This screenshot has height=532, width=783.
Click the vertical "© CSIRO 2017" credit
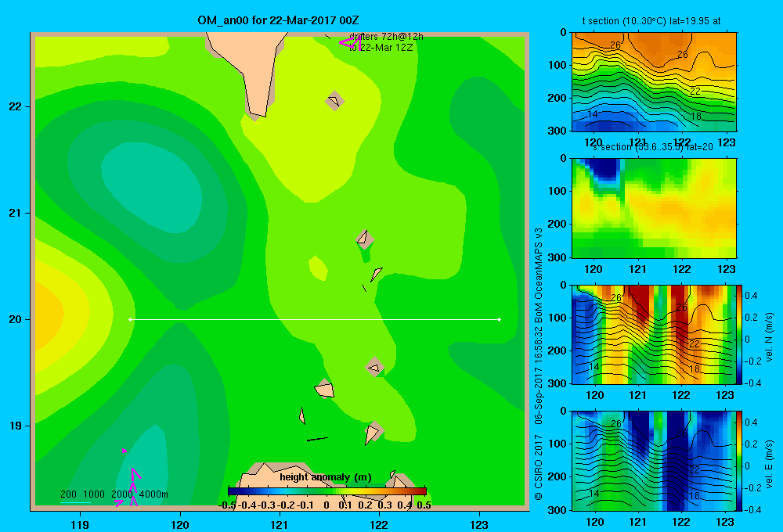pyautogui.click(x=539, y=466)
